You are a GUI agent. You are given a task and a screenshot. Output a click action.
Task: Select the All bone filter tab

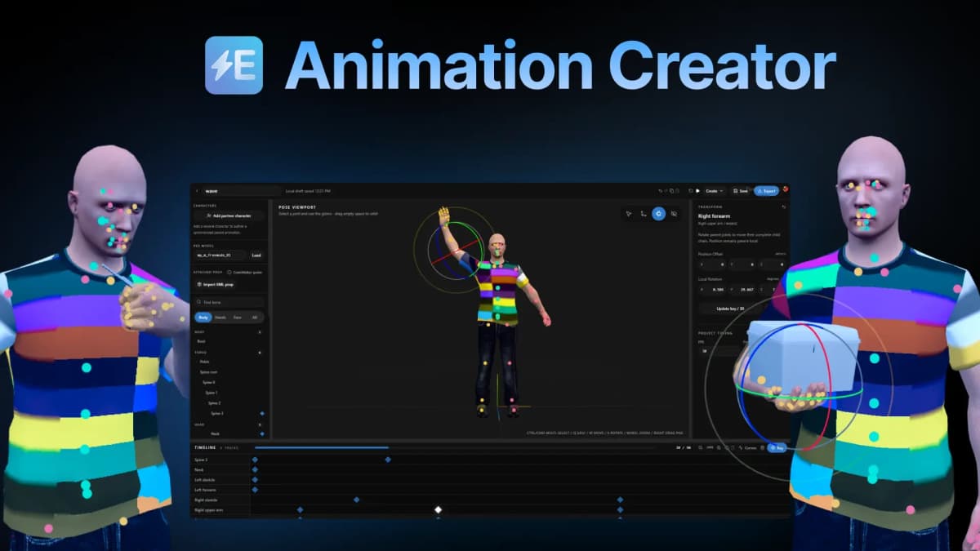point(255,317)
